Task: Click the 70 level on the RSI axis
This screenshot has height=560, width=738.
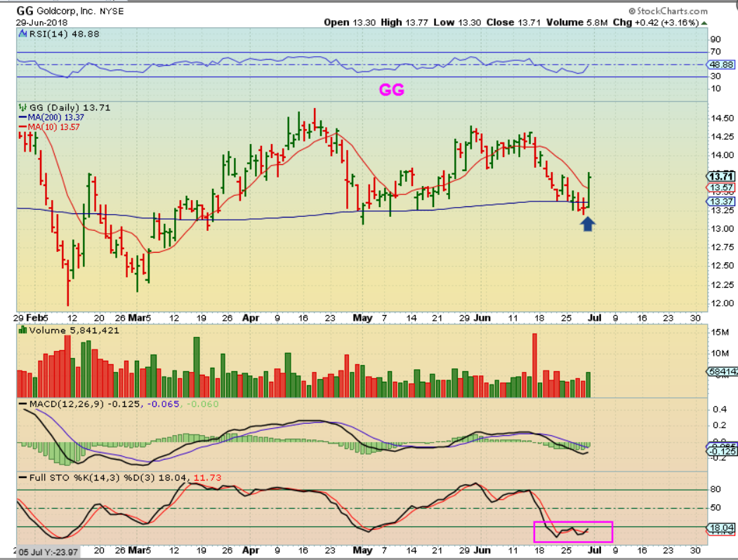Action: click(716, 51)
